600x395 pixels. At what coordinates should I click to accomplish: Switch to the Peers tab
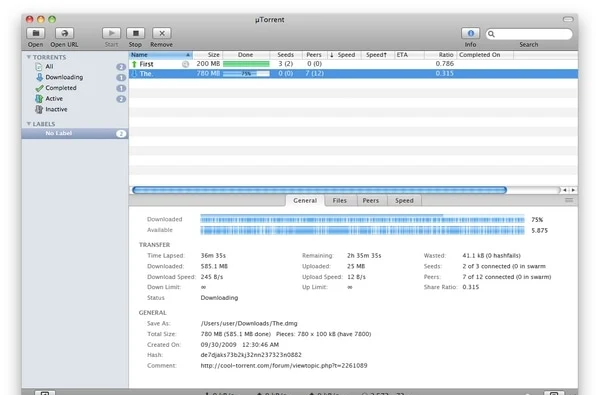tap(371, 201)
